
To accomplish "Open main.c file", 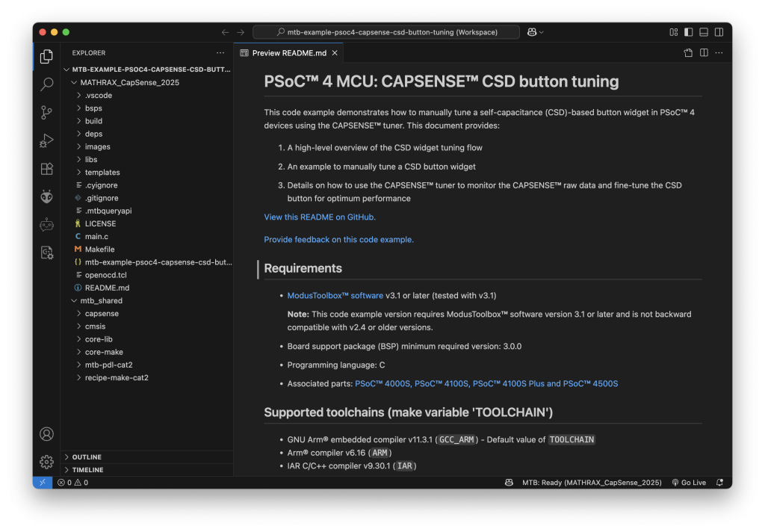I will click(x=147, y=236).
